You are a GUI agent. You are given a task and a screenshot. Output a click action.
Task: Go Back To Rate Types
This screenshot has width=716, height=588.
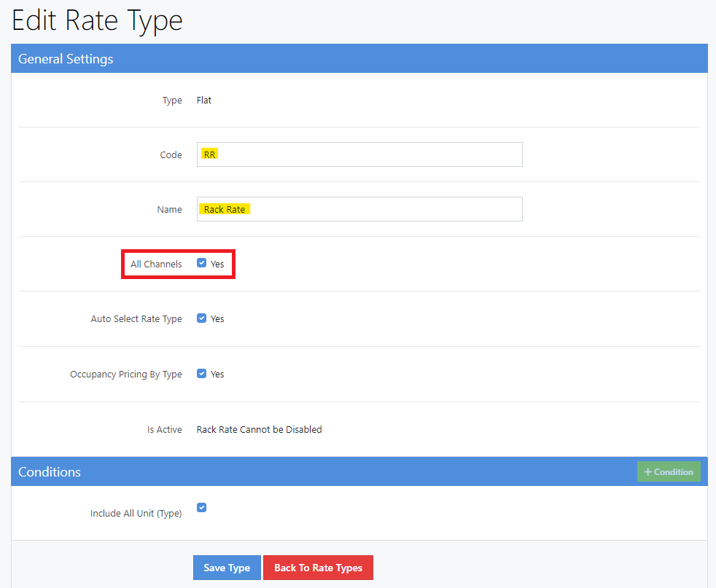click(318, 568)
